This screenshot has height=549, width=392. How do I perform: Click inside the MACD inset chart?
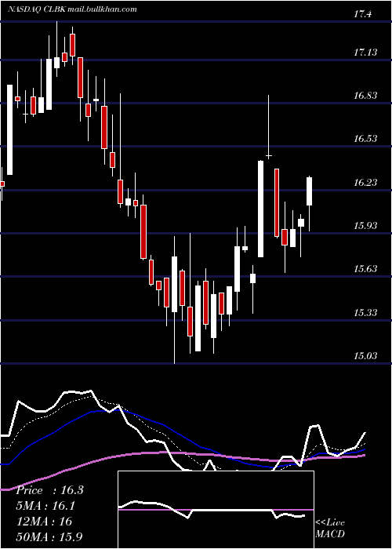(216, 510)
